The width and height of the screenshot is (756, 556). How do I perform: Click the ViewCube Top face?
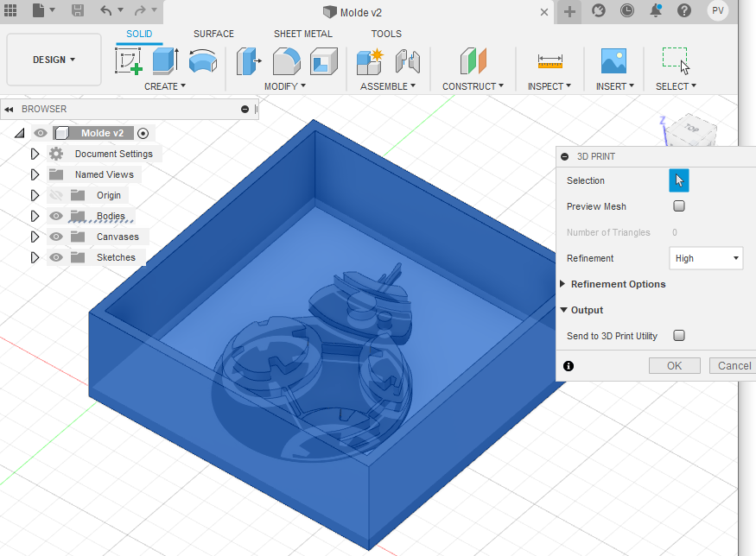[x=692, y=128]
